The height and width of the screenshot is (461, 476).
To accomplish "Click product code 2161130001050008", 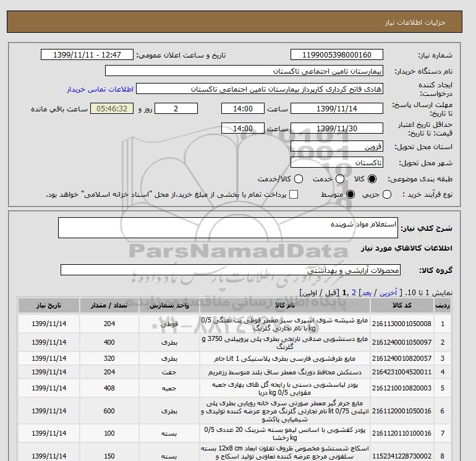I will 402,324.
